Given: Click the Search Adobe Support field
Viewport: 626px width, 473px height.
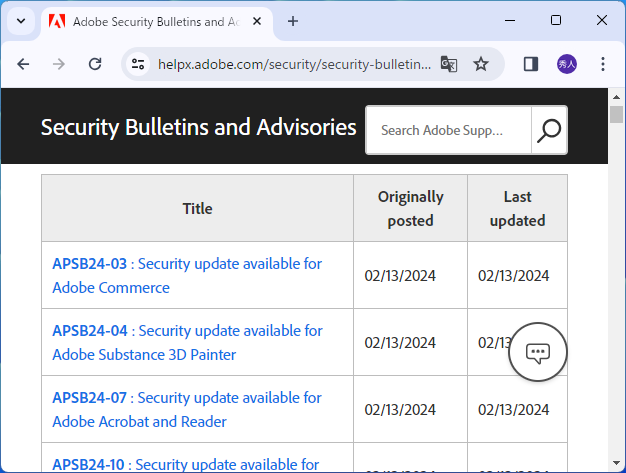Looking at the screenshot, I should click(x=447, y=130).
